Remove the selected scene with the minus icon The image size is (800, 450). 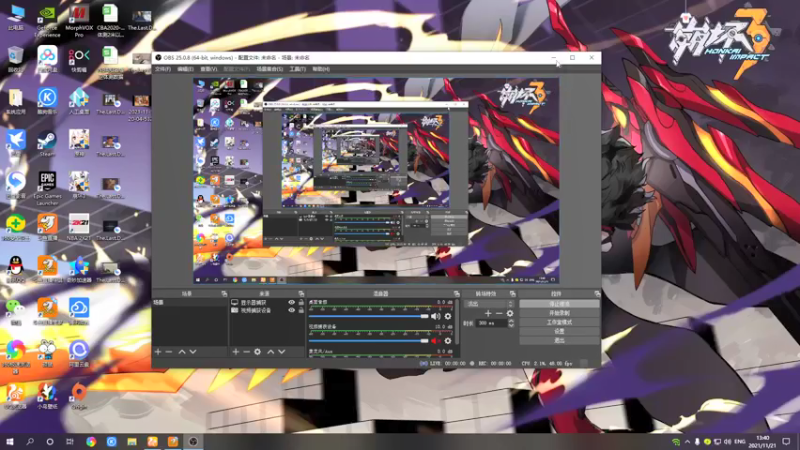(x=169, y=352)
